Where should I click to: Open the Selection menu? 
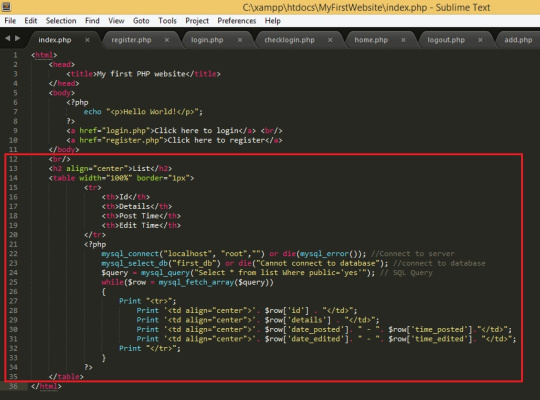click(61, 21)
